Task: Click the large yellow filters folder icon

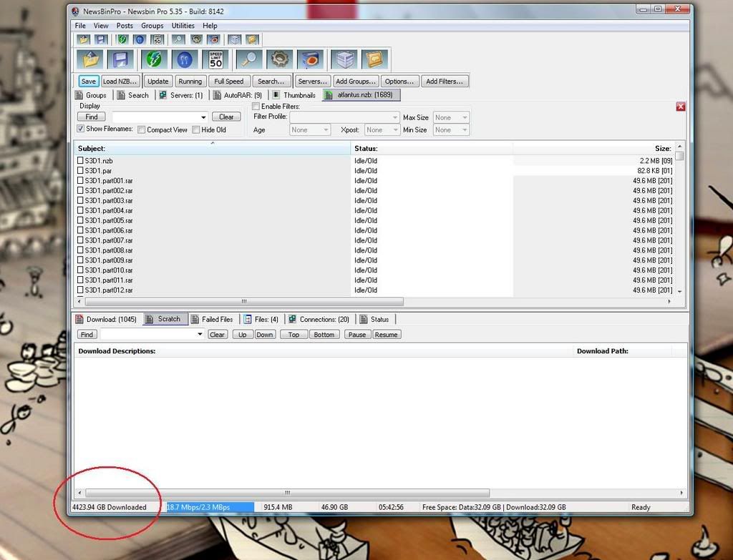Action: (374, 60)
